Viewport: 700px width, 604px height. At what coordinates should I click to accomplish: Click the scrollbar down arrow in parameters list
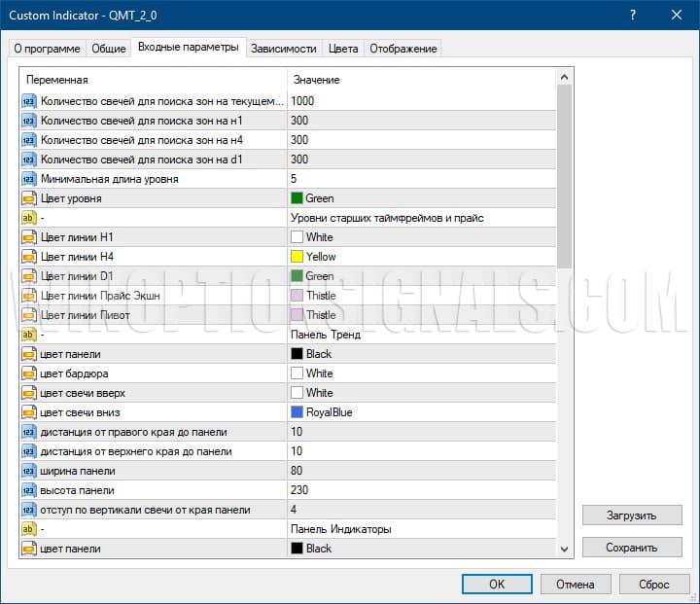coord(565,550)
